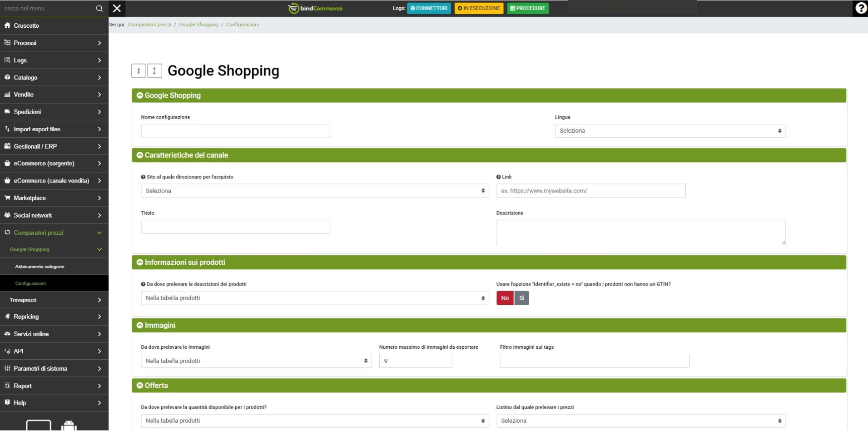The width and height of the screenshot is (868, 431).
Task: Click the search magnifier icon in menu
Action: pyautogui.click(x=99, y=8)
